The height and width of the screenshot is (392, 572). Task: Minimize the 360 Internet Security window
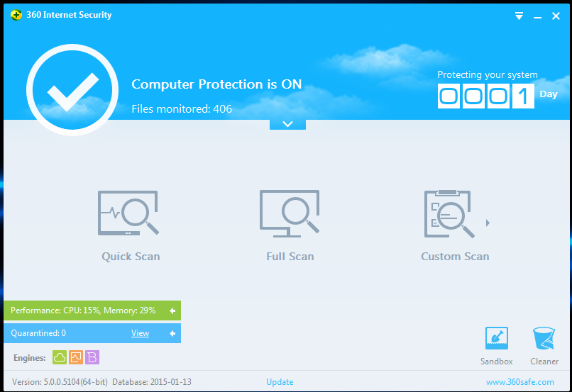point(537,16)
